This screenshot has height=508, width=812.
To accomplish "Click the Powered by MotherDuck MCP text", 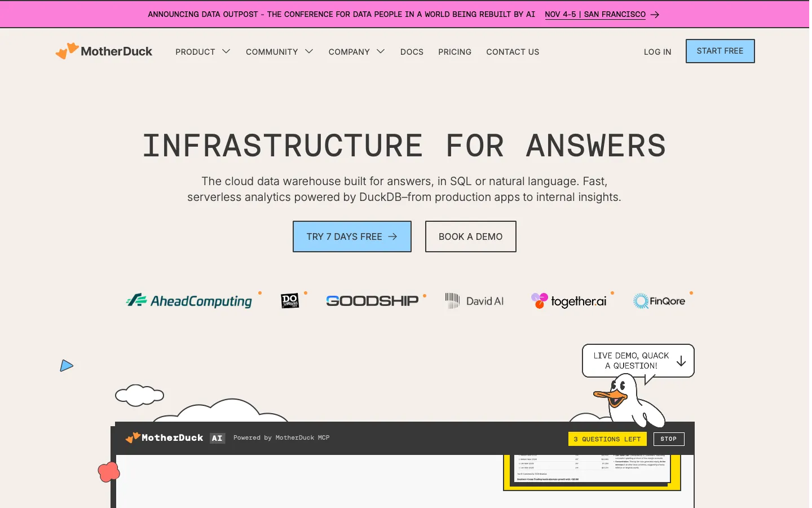I will (281, 437).
